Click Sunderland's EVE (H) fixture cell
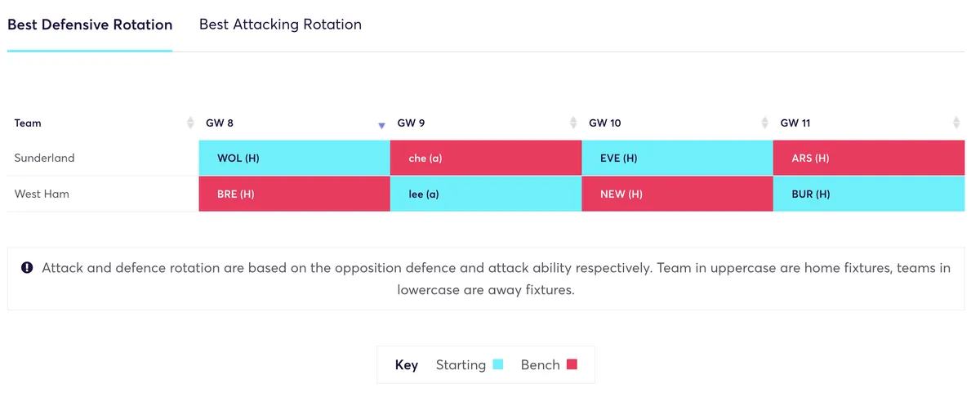The image size is (980, 393). tap(677, 158)
